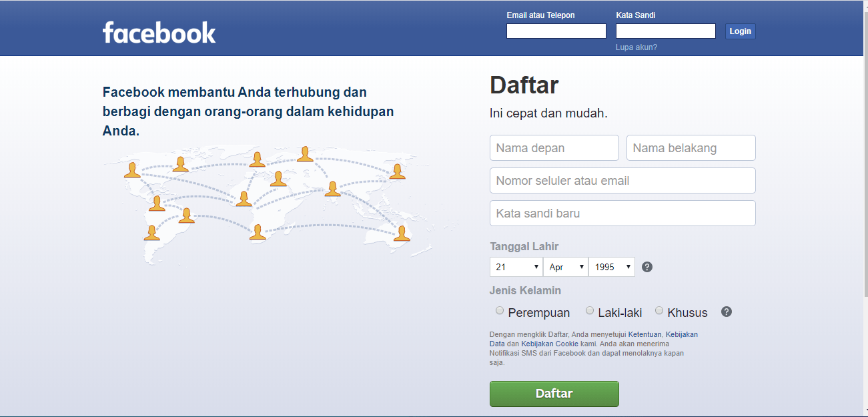868x417 pixels.
Task: Click the Nama depan input field
Action: coord(554,148)
